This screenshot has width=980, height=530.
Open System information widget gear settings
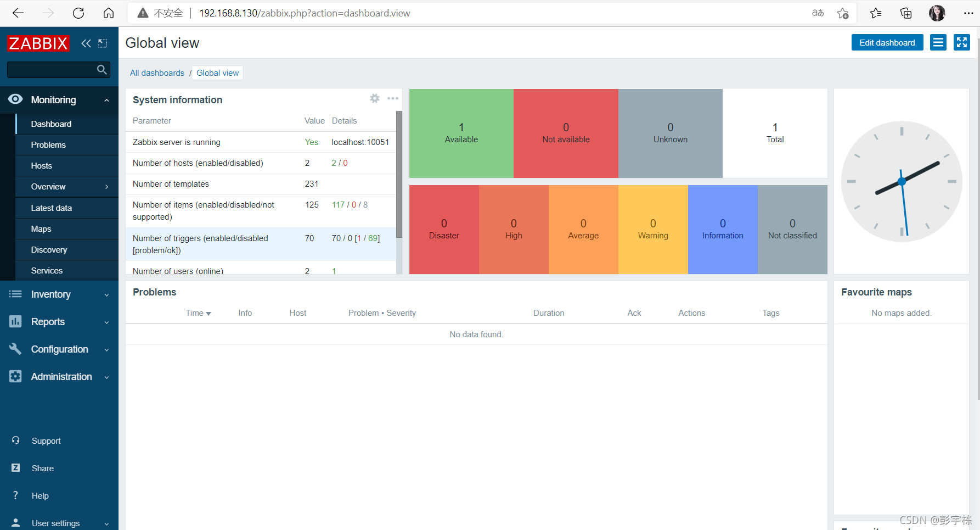click(375, 98)
